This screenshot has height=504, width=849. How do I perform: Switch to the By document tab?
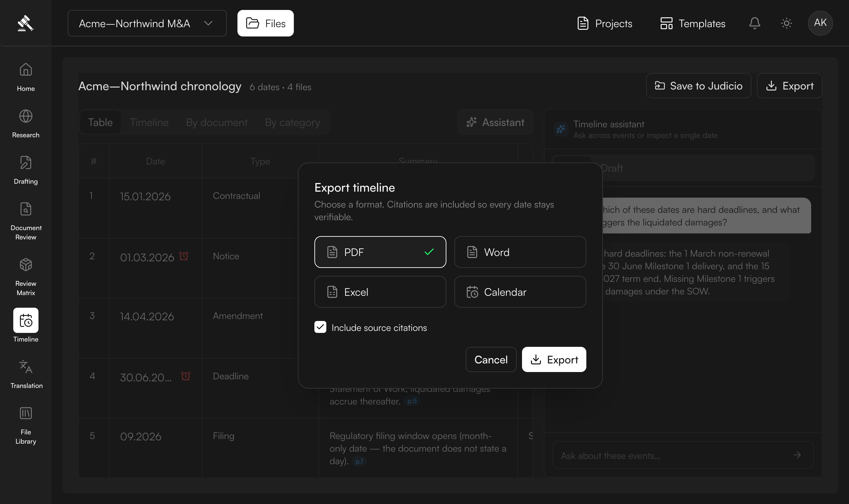(x=217, y=122)
